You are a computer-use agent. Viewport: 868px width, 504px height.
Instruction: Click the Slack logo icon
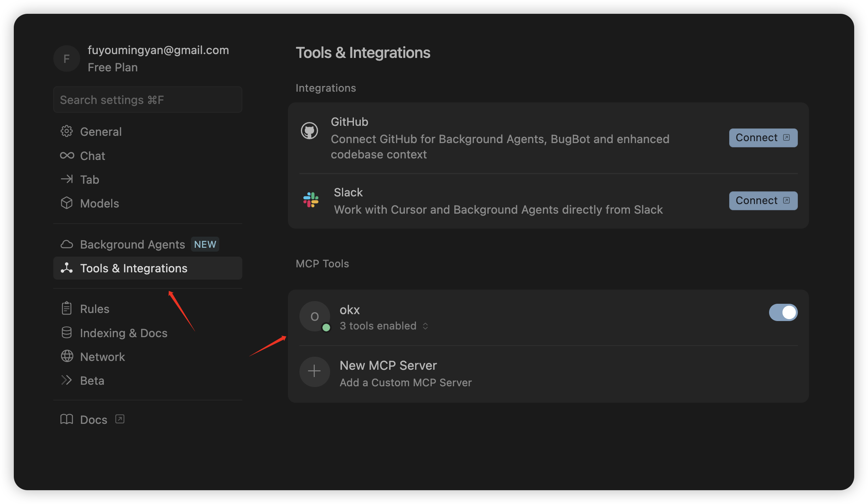[311, 200]
